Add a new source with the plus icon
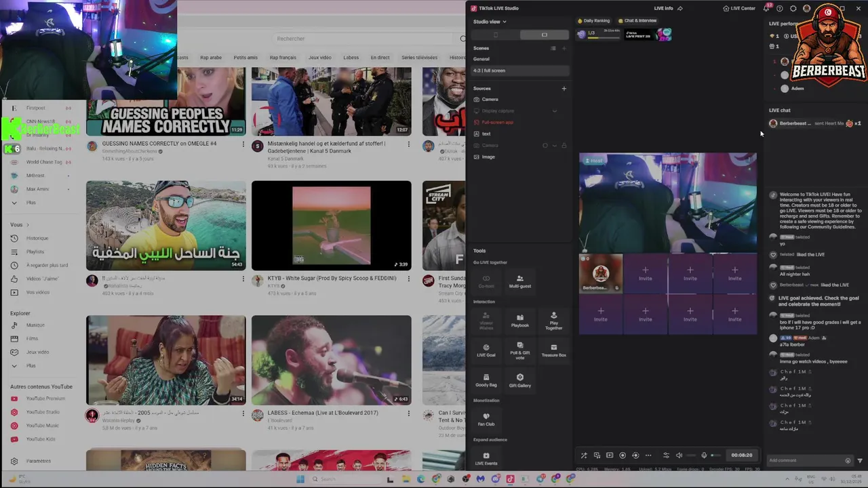Image resolution: width=868 pixels, height=488 pixels. (x=564, y=88)
